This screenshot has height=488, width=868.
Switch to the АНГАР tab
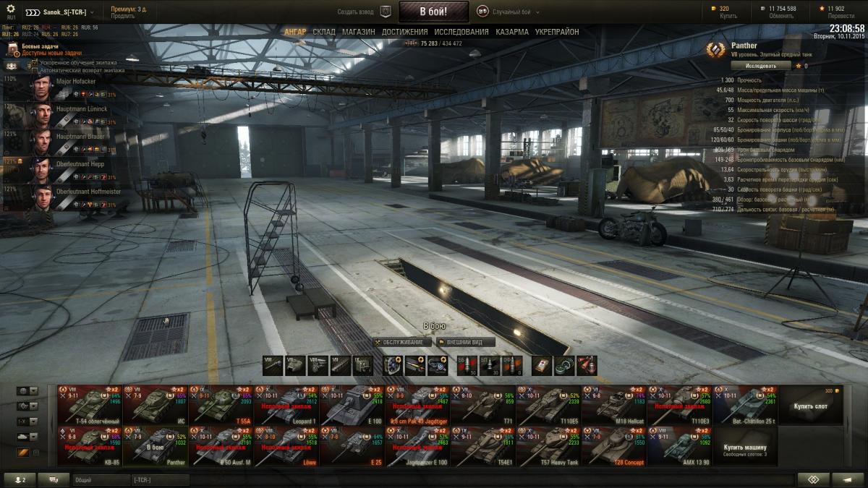point(295,32)
